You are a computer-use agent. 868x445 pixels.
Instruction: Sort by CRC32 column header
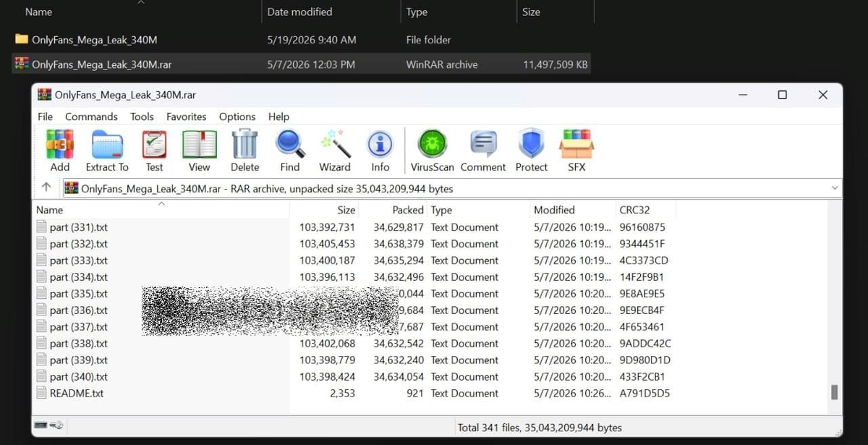[644, 210]
